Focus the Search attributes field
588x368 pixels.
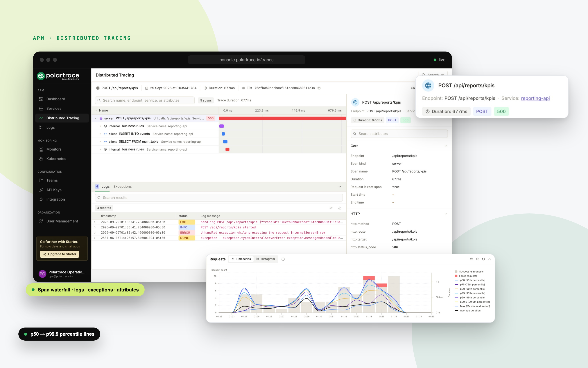(x=399, y=134)
